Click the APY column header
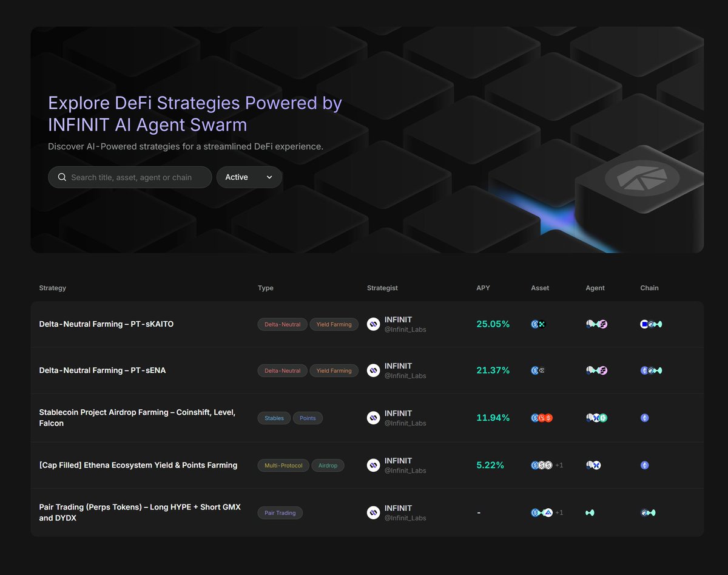This screenshot has height=575, width=728. point(483,288)
